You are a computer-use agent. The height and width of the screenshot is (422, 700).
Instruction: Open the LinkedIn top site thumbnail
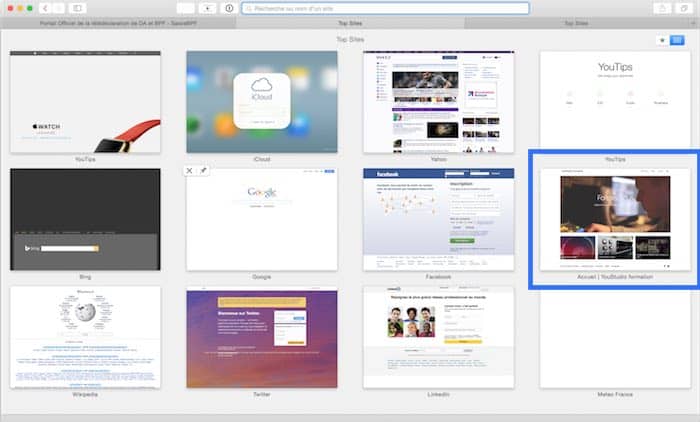[438, 337]
